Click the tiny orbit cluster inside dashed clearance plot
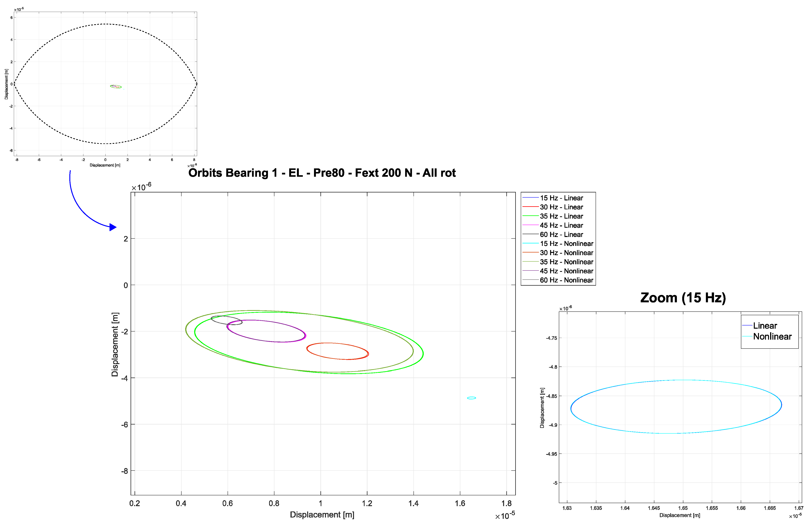The image size is (812, 523). [x=116, y=87]
